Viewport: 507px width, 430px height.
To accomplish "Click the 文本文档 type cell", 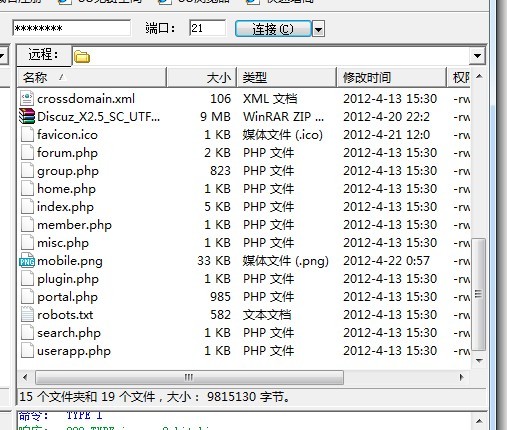I will coord(267,315).
